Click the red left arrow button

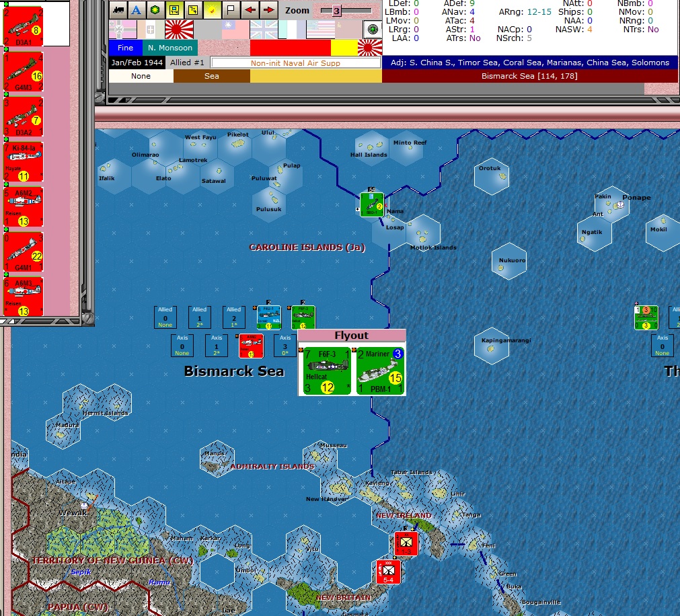[x=250, y=10]
